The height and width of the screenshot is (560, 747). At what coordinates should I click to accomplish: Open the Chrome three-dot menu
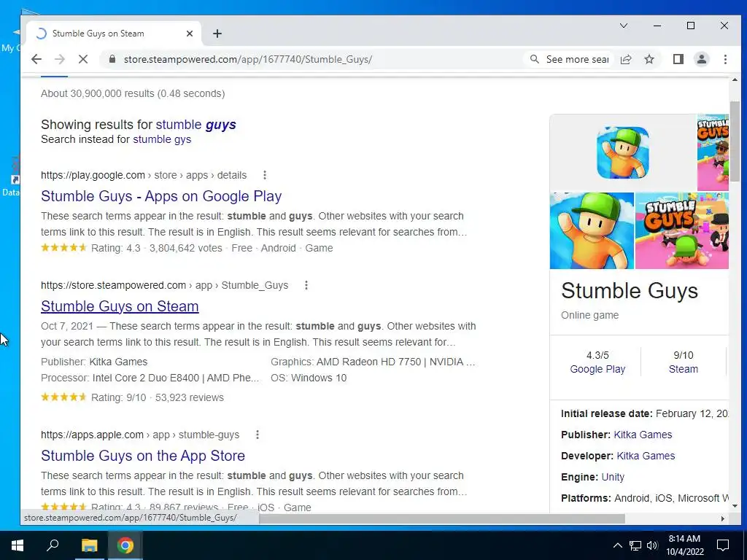(725, 59)
